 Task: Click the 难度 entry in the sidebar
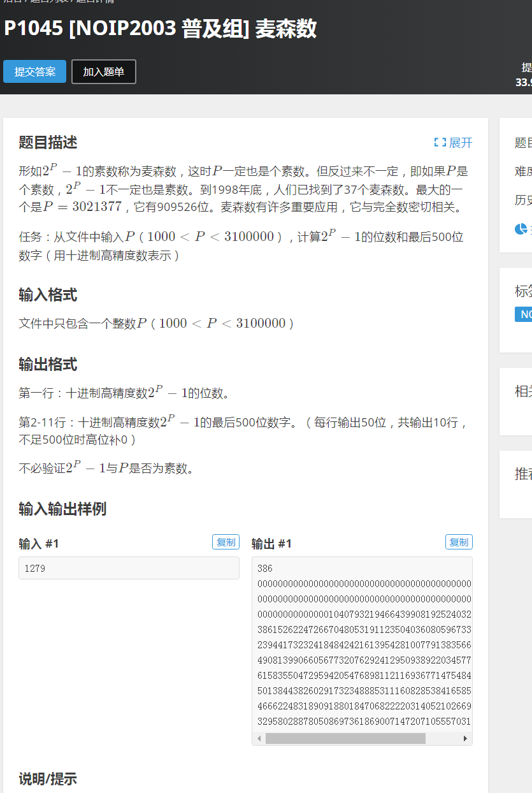[524, 172]
